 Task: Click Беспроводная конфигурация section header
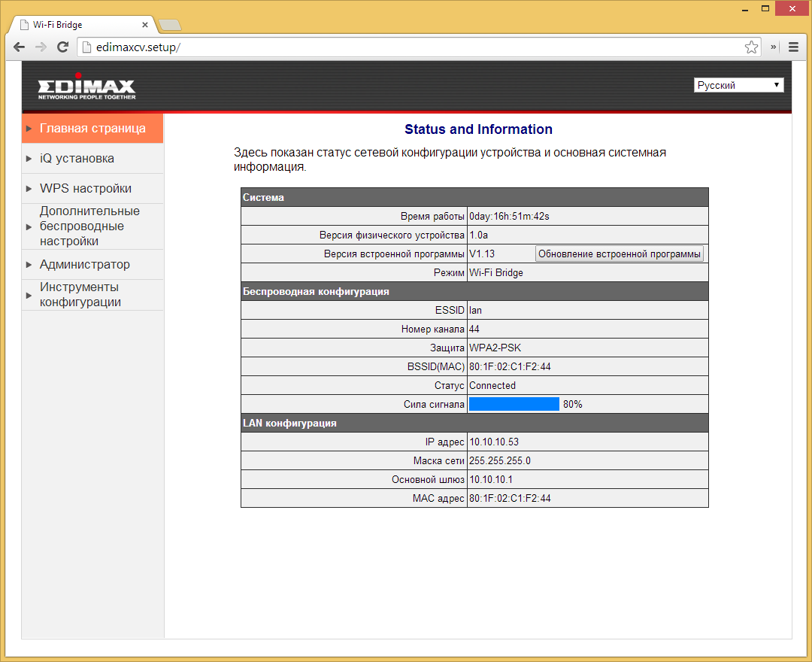[474, 292]
